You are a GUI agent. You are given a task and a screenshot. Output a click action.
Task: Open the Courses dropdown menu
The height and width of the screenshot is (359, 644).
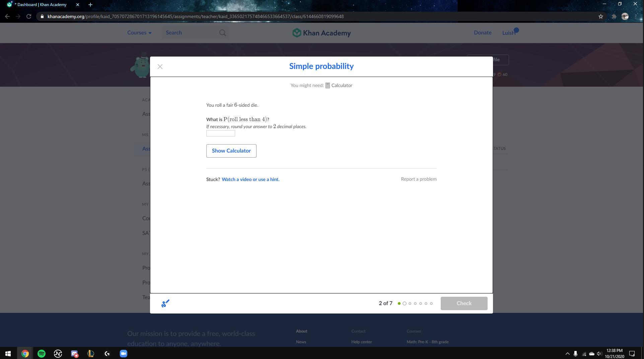pyautogui.click(x=139, y=33)
